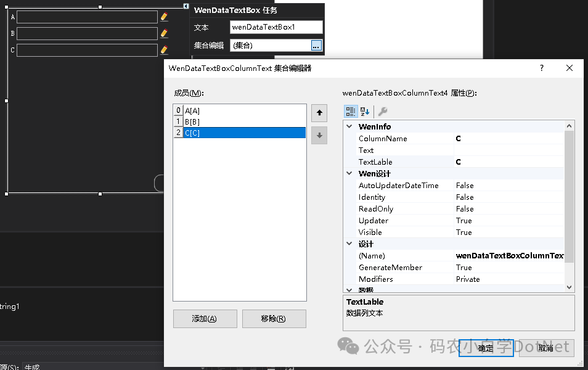Open the 集合编辑 ellipsis button
This screenshot has width=588, height=370.
(x=316, y=45)
